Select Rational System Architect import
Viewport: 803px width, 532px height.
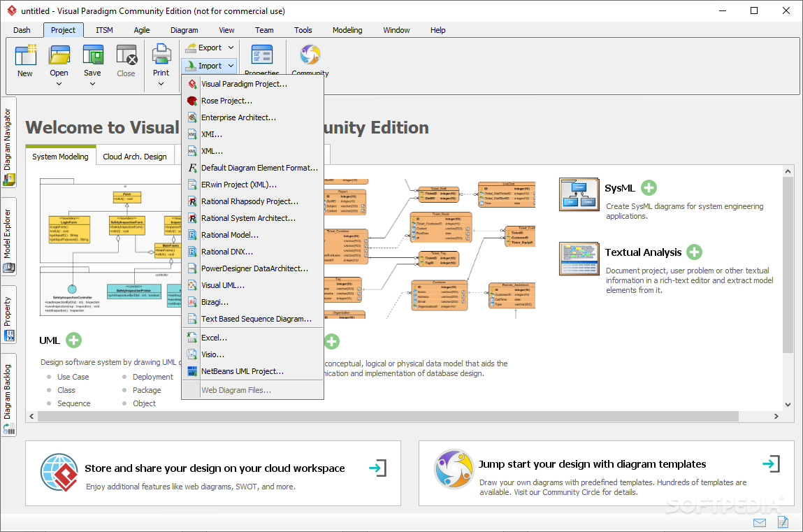tap(253, 218)
